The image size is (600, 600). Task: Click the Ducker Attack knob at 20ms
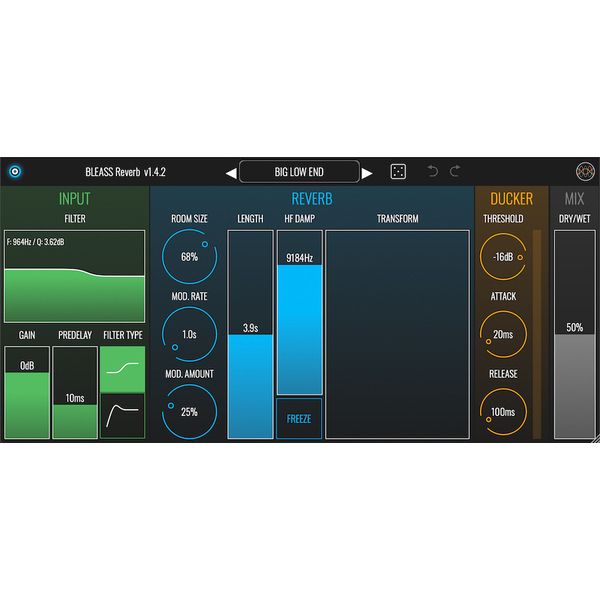click(x=503, y=334)
